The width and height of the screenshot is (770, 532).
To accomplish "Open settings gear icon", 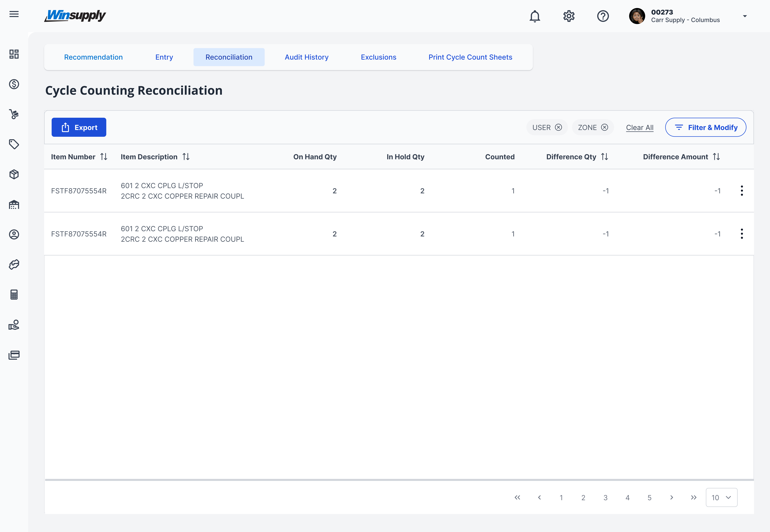I will pyautogui.click(x=569, y=16).
